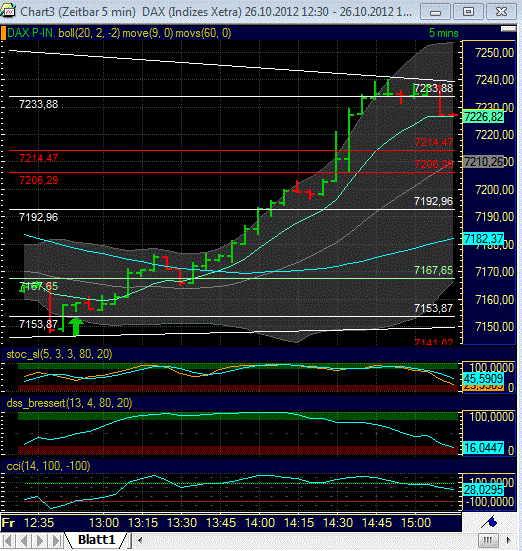Screen dimensions: 522x551
Task: Go to previous sheet tab arrow
Action: click(x=24, y=540)
